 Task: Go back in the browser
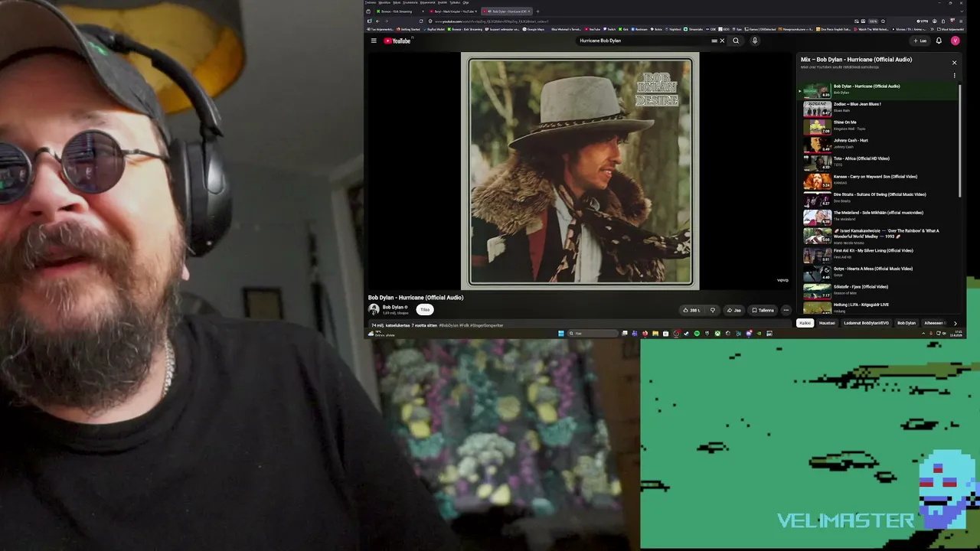(377, 21)
